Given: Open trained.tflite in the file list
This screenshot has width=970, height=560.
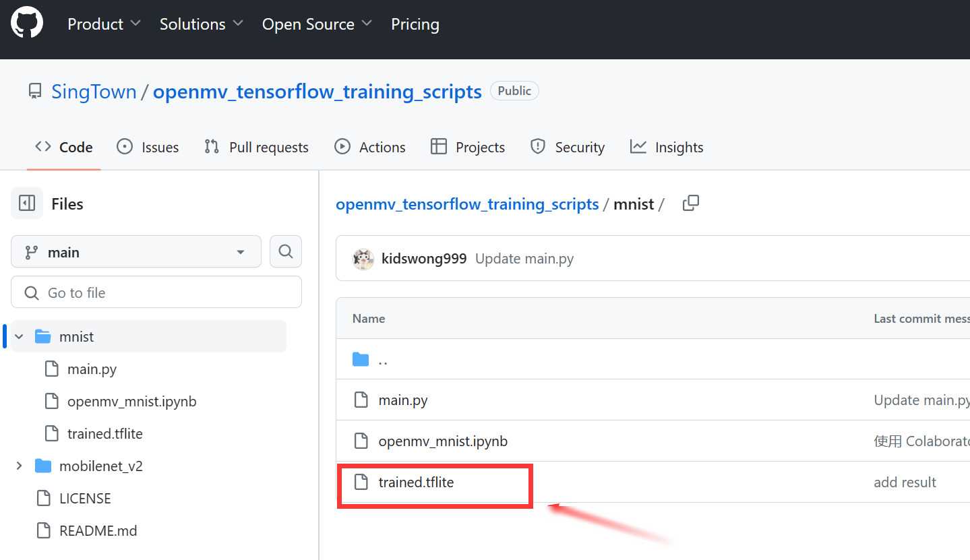Looking at the screenshot, I should [416, 483].
